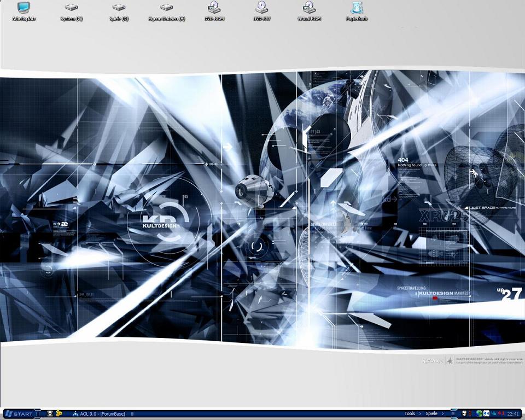Viewport: 525px width, 420px height.
Task: Open the Papierkorb recycle bin
Action: click(357, 11)
